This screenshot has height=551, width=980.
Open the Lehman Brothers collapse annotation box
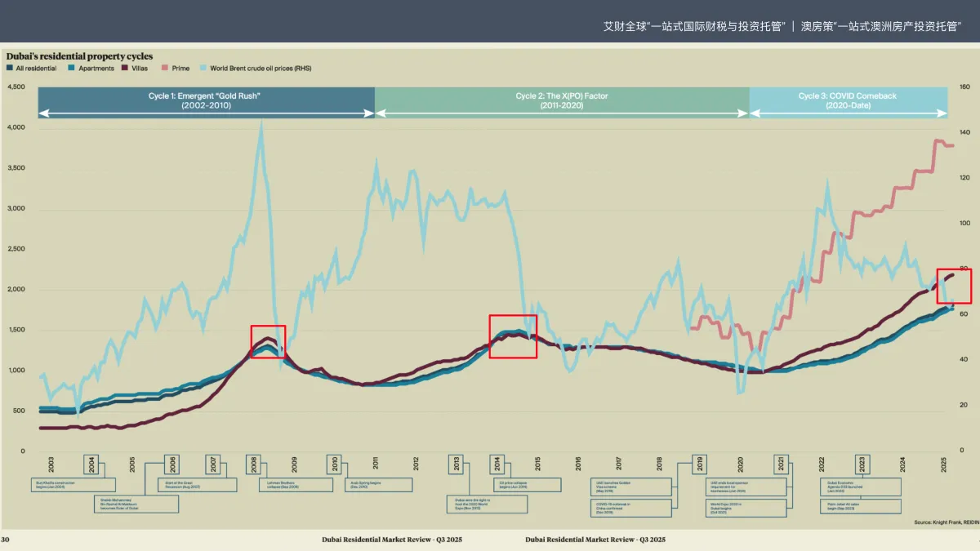click(x=300, y=485)
